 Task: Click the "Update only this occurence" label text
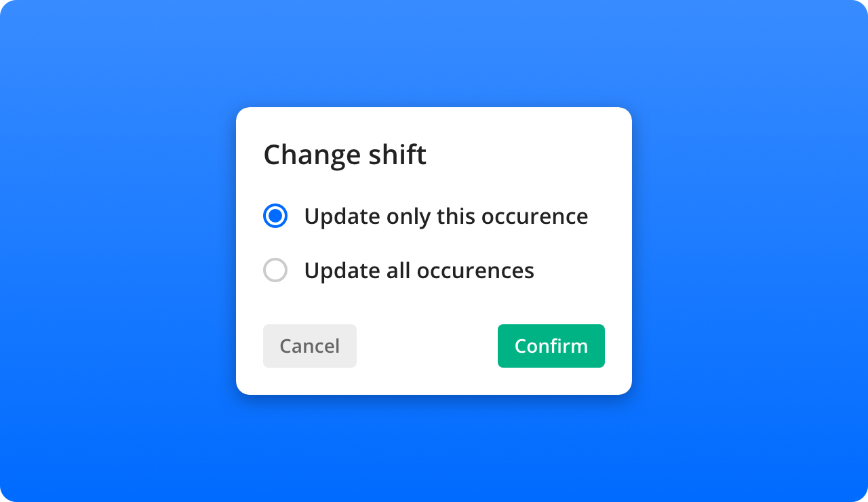[x=446, y=216]
